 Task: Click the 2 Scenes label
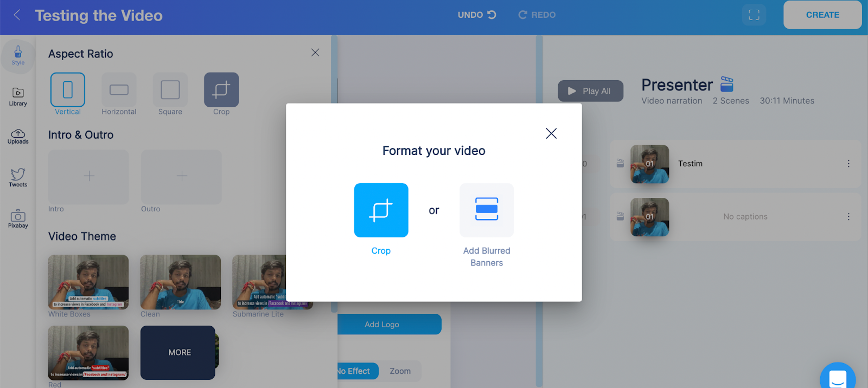click(x=731, y=101)
